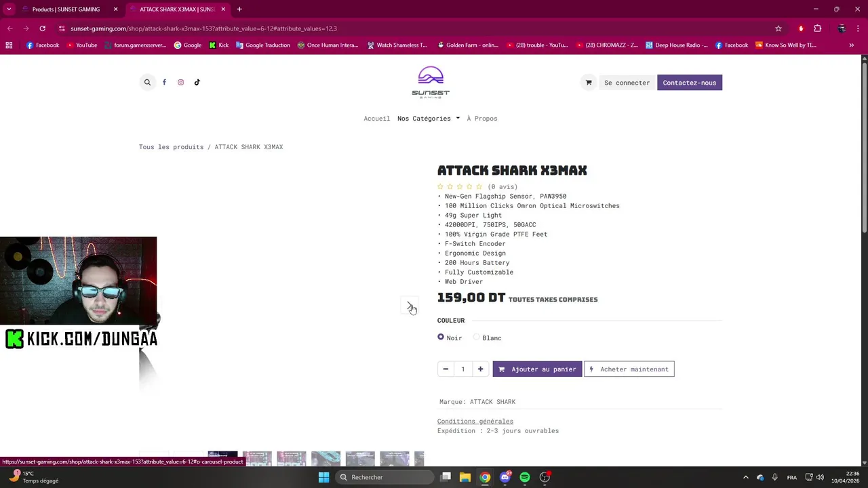
Task: Click the FRA language indicator
Action: [792, 477]
